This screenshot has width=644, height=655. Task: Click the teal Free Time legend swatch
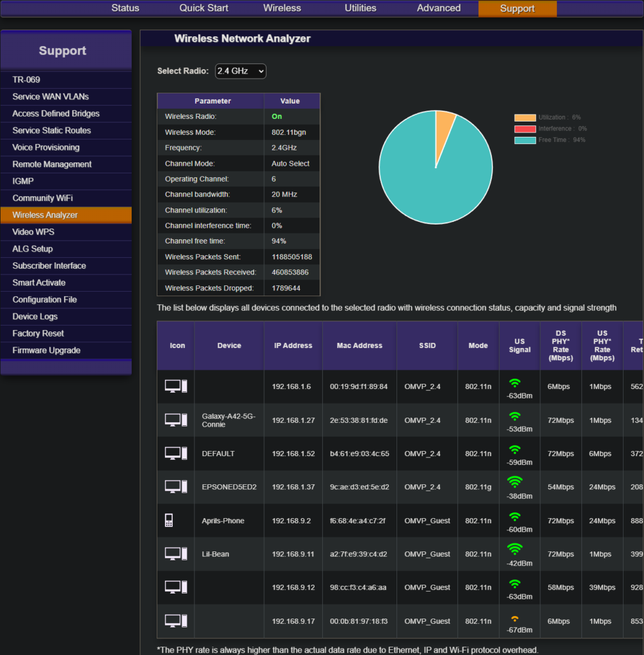click(524, 139)
